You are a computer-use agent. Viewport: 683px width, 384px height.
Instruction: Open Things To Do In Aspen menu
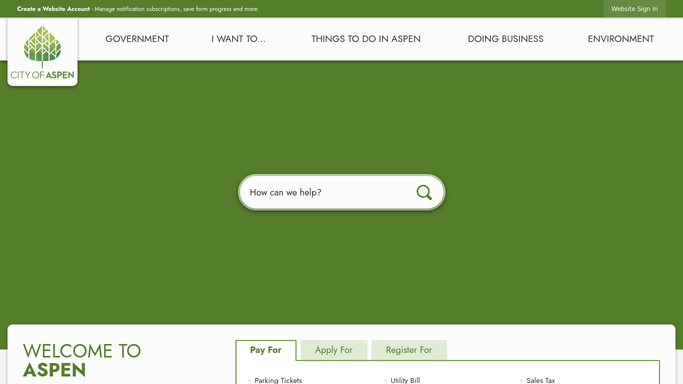coord(366,39)
